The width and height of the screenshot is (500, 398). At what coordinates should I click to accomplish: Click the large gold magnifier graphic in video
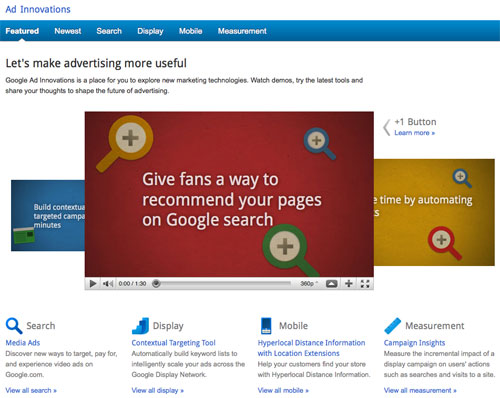coord(125,143)
